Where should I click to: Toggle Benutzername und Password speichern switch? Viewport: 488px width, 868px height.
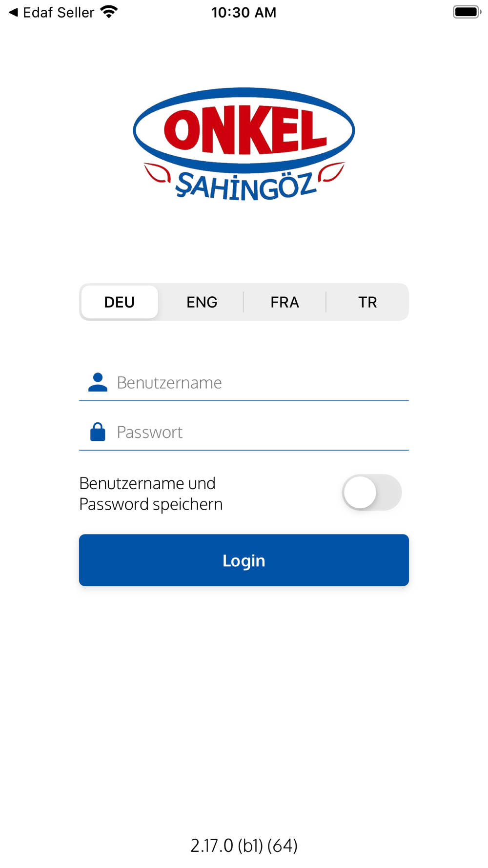(372, 493)
